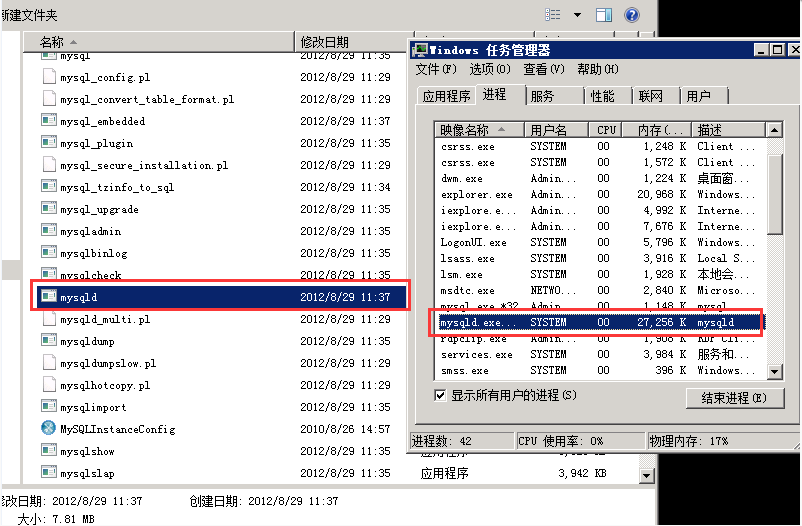The image size is (802, 526).
Task: Toggle 显示所有用户的进程 checkbox
Action: (x=441, y=395)
